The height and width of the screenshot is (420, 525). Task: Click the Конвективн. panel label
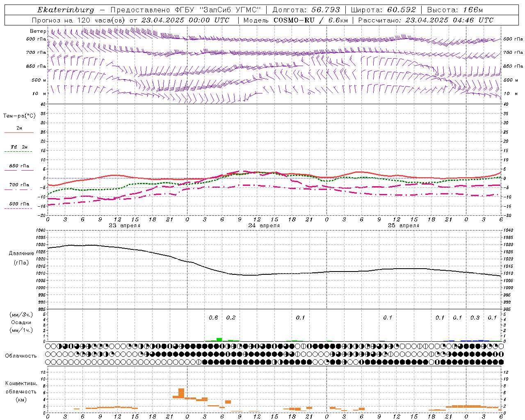coord(21,383)
